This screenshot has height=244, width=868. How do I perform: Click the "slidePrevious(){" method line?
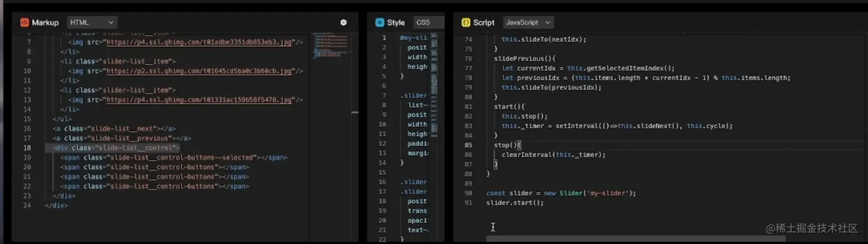(x=525, y=59)
